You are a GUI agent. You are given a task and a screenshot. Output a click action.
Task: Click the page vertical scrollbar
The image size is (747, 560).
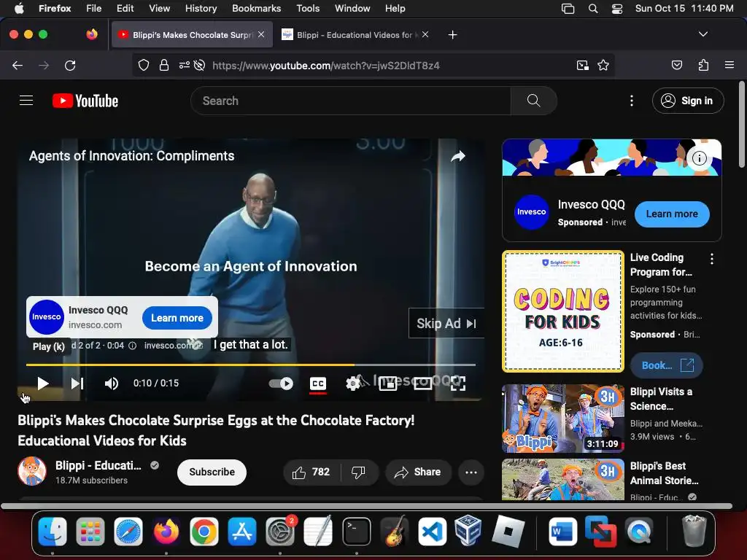coord(742,125)
